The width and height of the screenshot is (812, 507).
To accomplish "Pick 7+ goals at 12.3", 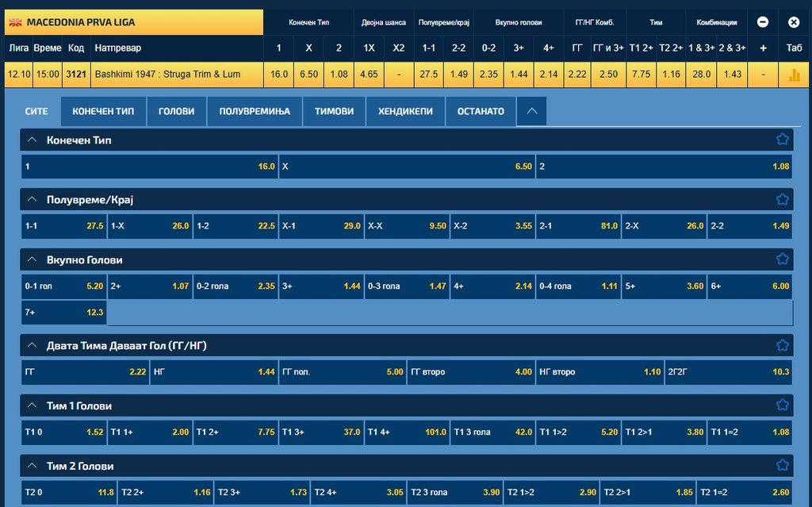I will (64, 313).
